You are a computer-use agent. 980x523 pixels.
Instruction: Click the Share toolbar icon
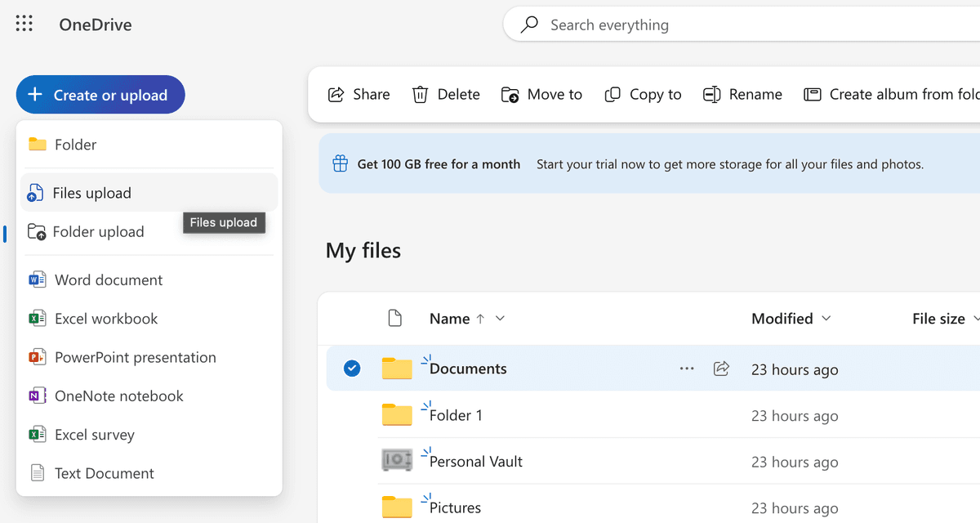(358, 94)
